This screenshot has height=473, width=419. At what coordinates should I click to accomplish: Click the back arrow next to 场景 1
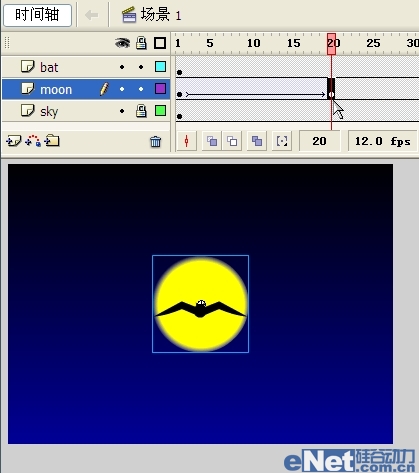[91, 15]
